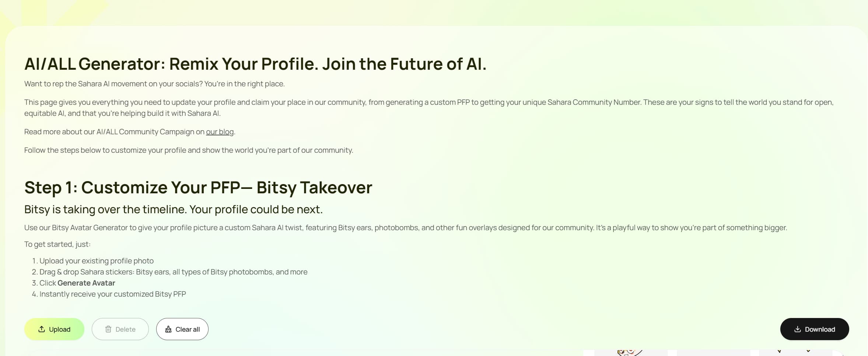Click the bold Generate Avatar text
The image size is (868, 356).
(x=86, y=283)
